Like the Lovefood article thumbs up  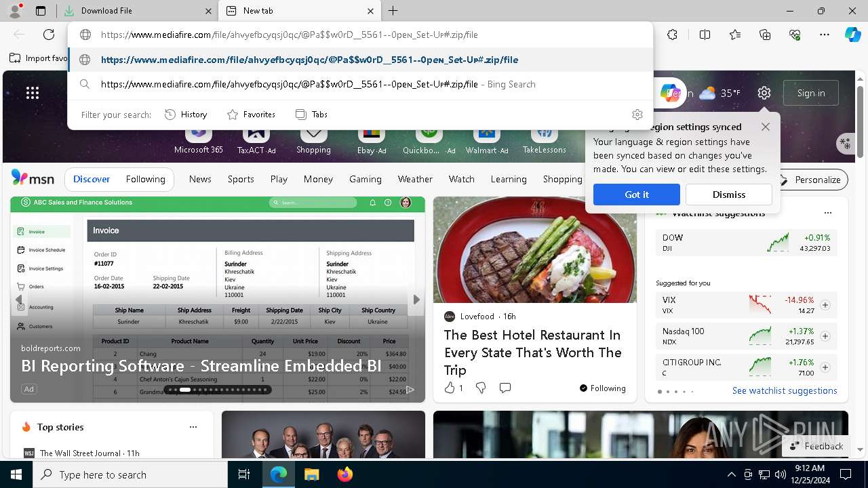[453, 388]
